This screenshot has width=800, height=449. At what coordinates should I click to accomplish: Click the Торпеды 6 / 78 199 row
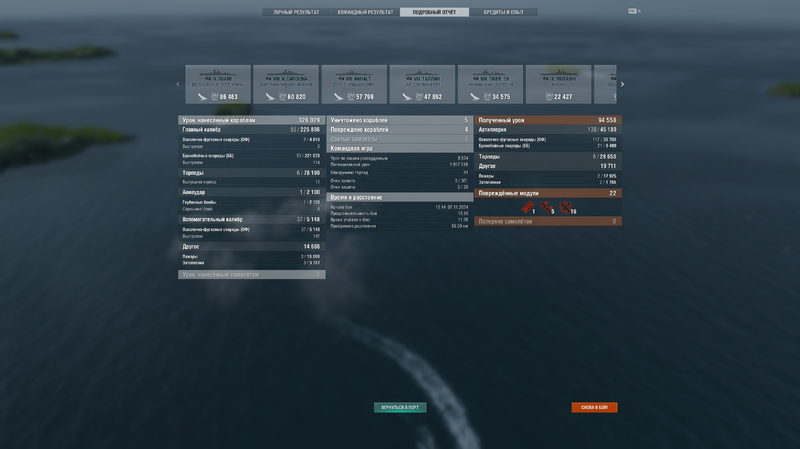[252, 173]
